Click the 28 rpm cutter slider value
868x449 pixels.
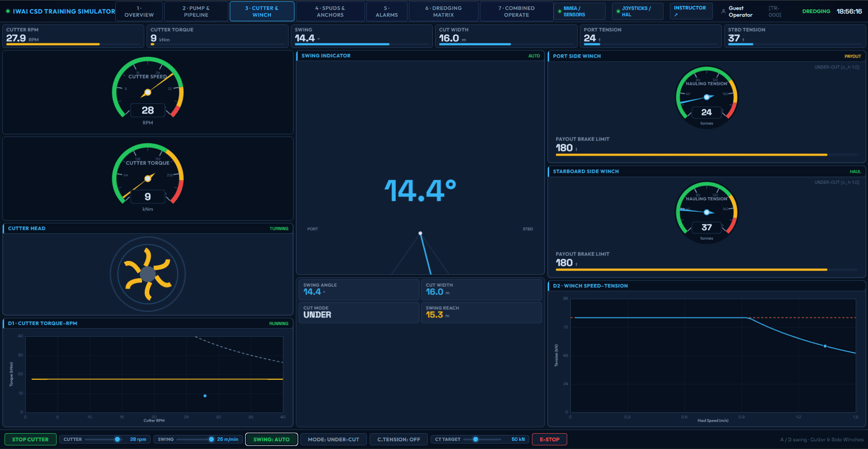tap(138, 439)
